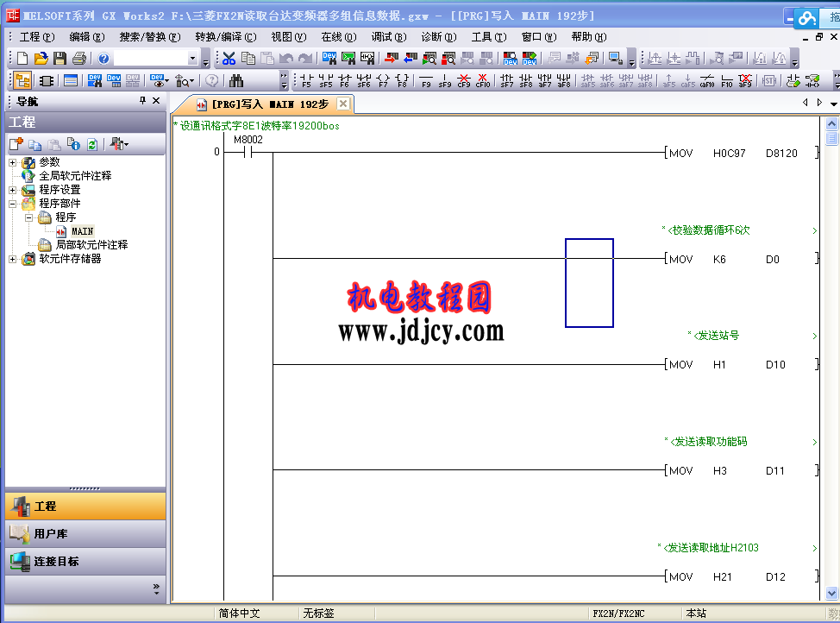Open the 在线(O) menu

[339, 37]
